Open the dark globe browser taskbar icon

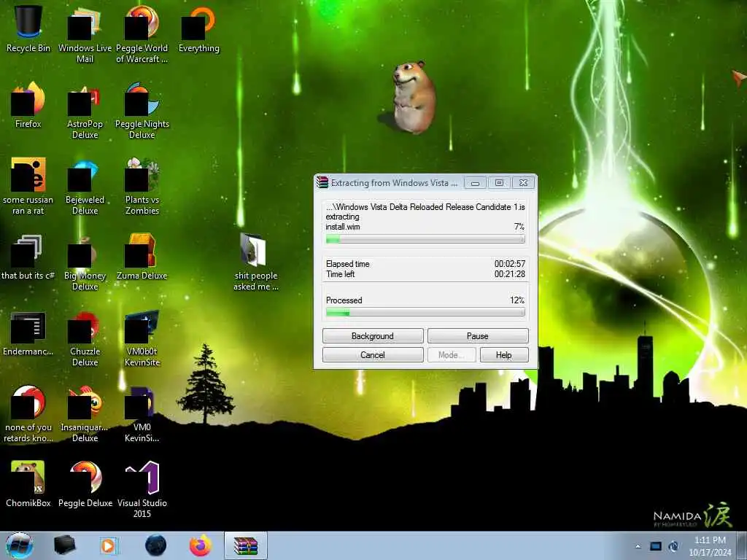(155, 545)
